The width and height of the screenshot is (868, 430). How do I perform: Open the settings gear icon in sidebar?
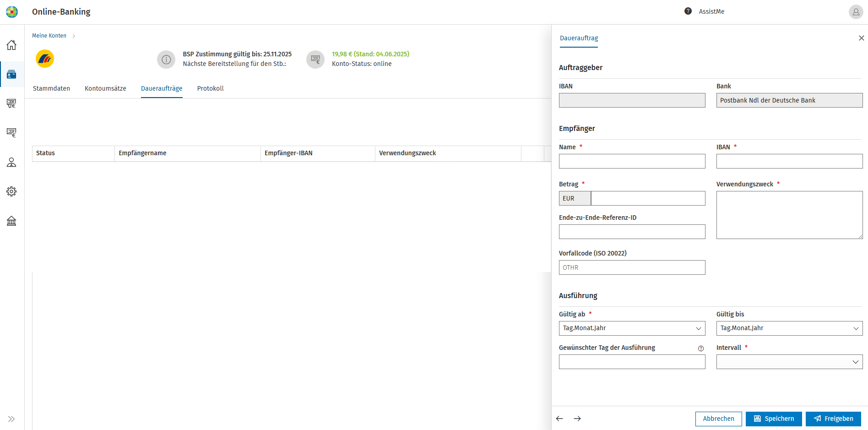[x=11, y=191]
